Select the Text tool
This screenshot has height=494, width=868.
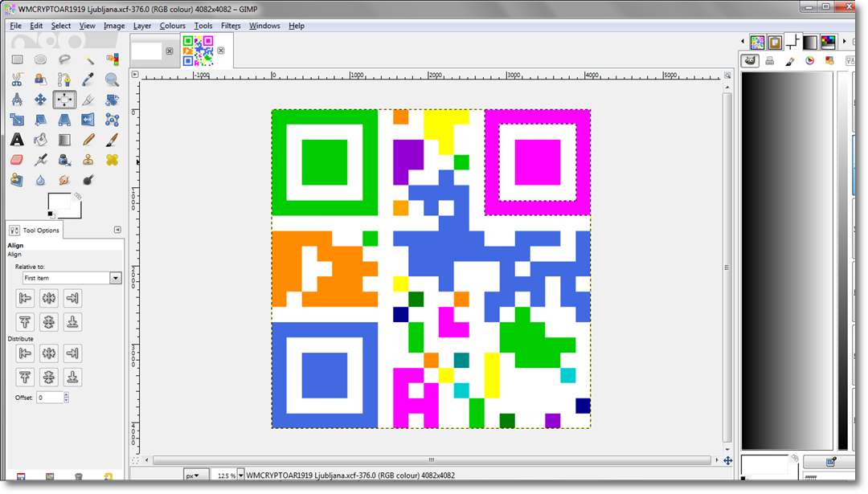coord(17,140)
